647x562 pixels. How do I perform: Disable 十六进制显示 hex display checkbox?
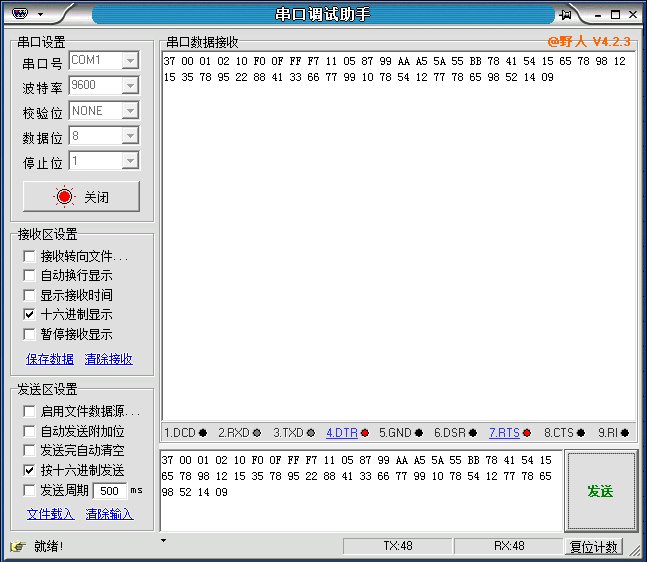(x=30, y=315)
